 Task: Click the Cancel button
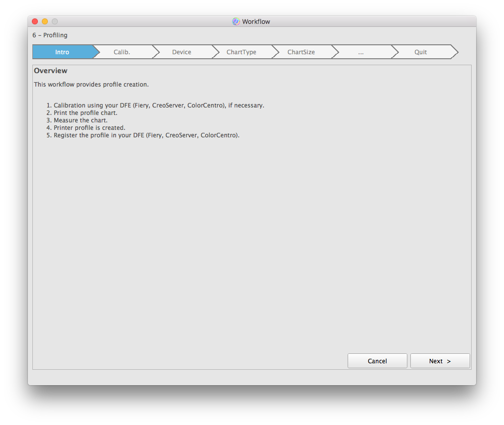coord(378,361)
